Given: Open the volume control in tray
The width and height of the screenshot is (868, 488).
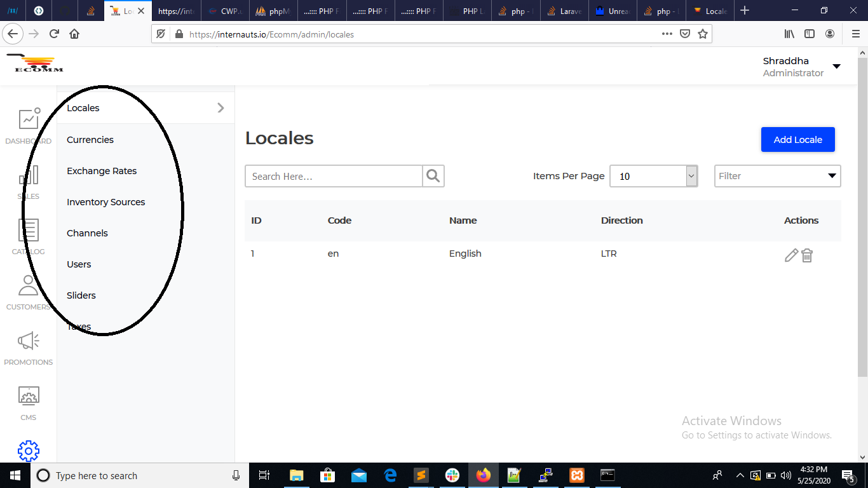Looking at the screenshot, I should click(786, 475).
